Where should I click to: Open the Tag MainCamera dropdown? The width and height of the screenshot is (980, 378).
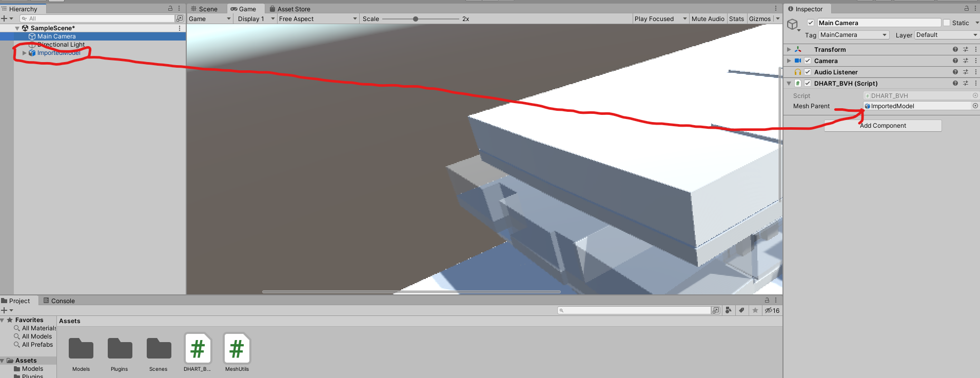(854, 35)
